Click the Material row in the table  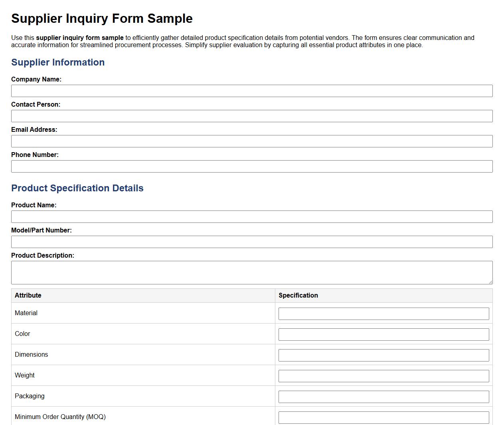point(120,313)
